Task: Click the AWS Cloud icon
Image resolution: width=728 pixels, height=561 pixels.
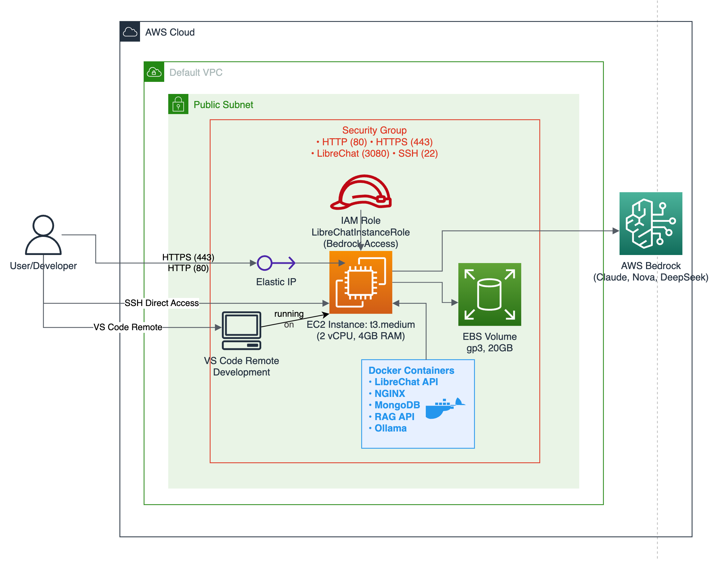Action: tap(130, 32)
